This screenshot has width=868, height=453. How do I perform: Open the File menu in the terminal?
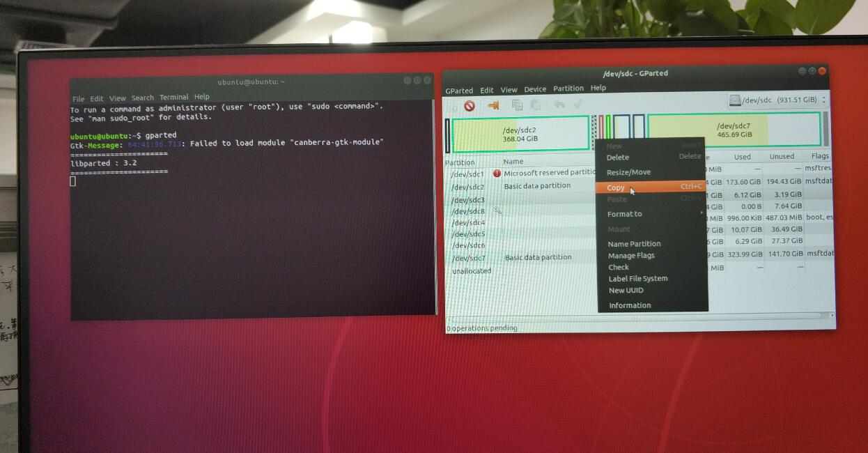pos(78,99)
